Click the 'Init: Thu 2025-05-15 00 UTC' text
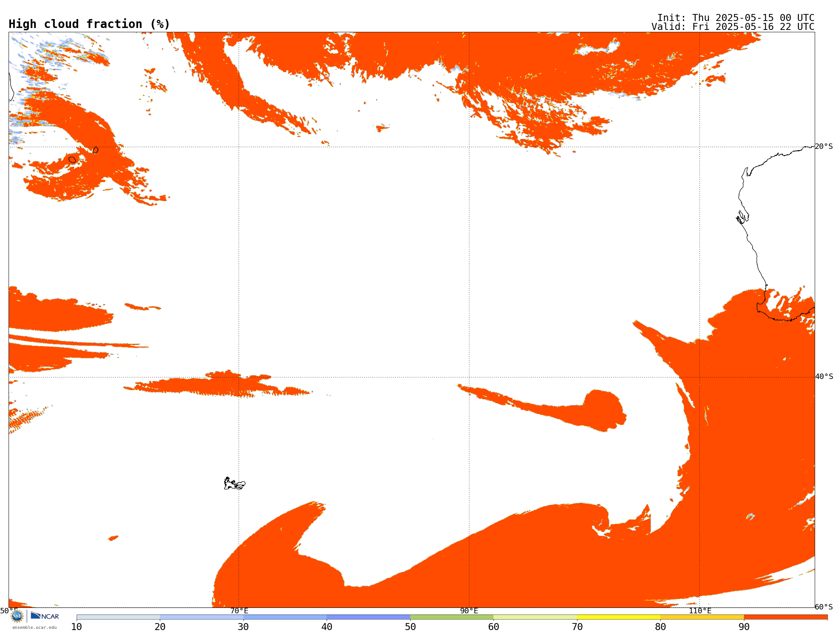The image size is (840, 632). click(x=736, y=18)
